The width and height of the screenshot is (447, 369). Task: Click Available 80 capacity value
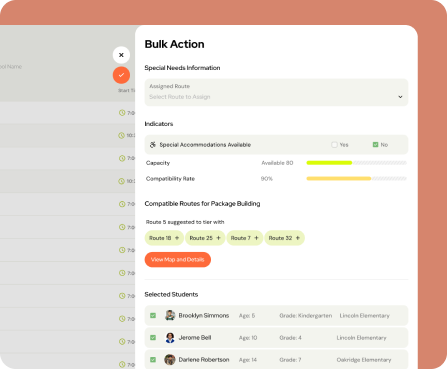277,163
